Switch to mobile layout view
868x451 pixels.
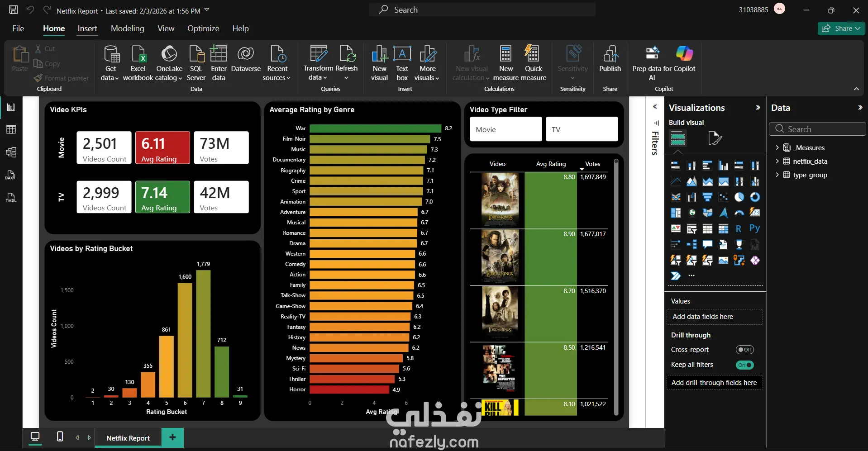tap(60, 437)
